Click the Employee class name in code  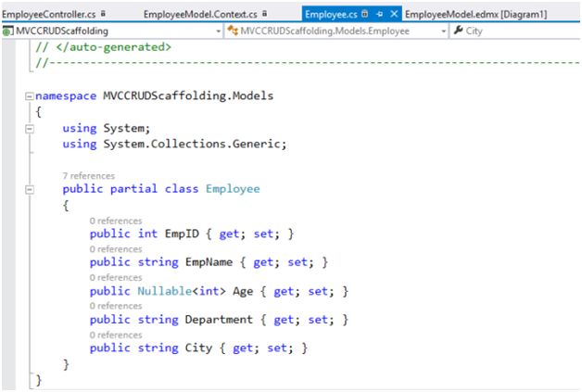click(x=233, y=189)
